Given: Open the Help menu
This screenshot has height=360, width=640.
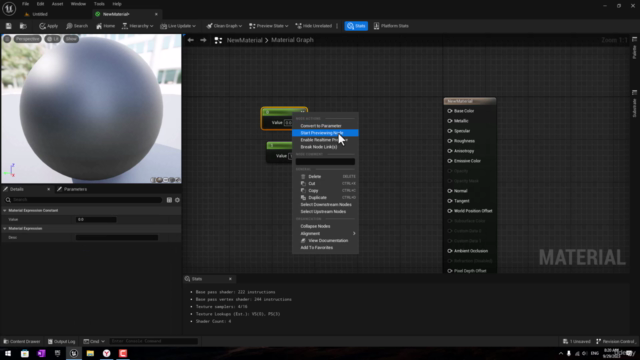Looking at the screenshot, I should [x=117, y=4].
